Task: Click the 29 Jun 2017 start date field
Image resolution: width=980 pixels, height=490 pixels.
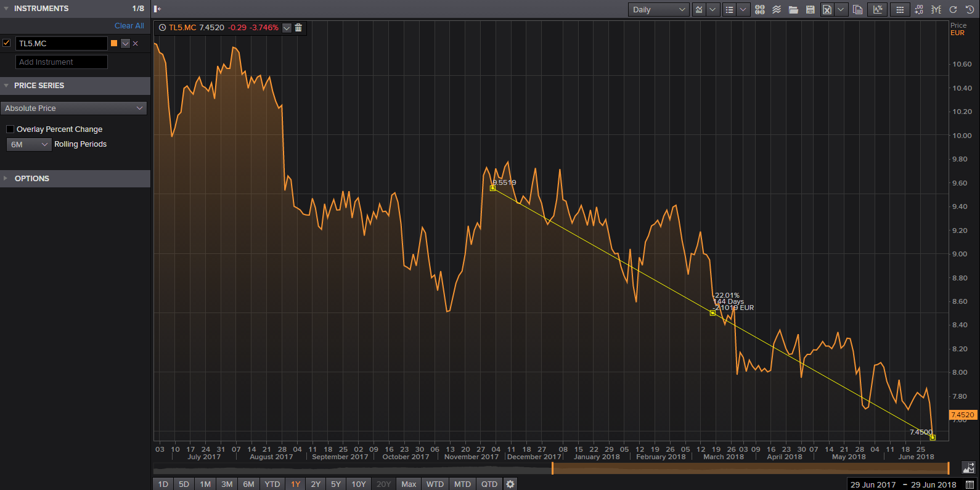Action: (873, 484)
